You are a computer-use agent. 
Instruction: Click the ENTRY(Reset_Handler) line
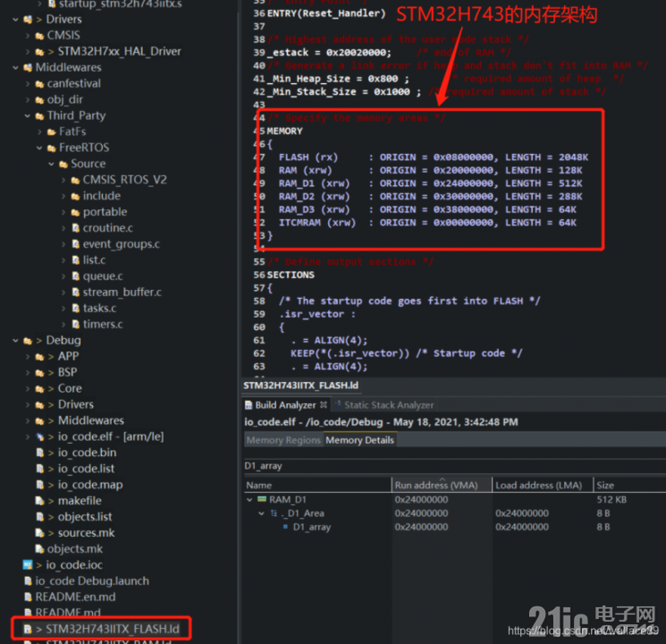coord(326,13)
